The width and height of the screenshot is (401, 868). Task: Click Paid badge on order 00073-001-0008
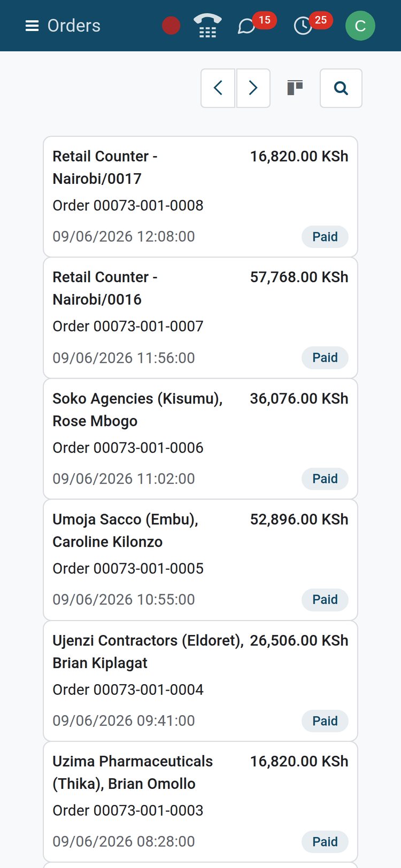pyautogui.click(x=325, y=237)
